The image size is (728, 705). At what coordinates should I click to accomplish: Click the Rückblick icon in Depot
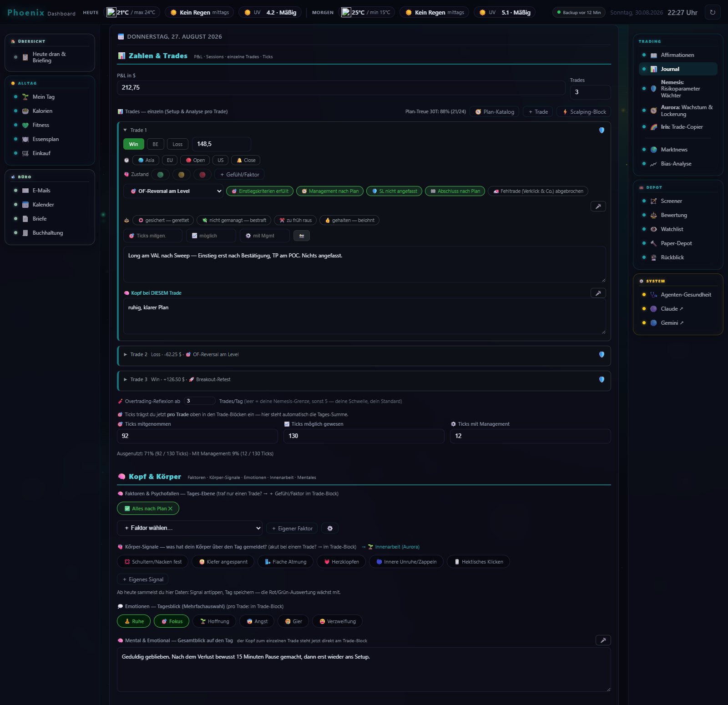pos(654,257)
